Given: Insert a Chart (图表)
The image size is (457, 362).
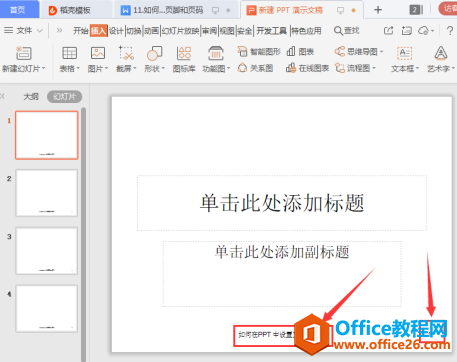Looking at the screenshot, I should coord(300,52).
